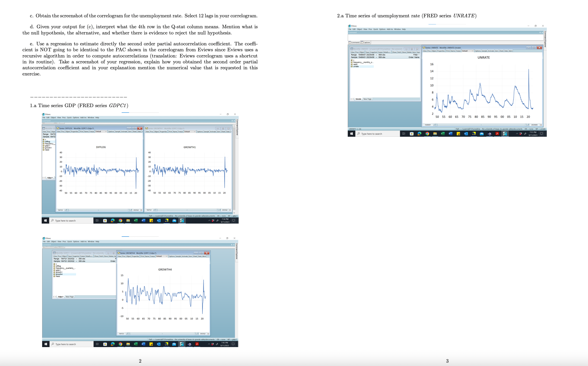The width and height of the screenshot is (588, 366).
Task: Switch to Capture tab below command window
Action: click(366, 42)
